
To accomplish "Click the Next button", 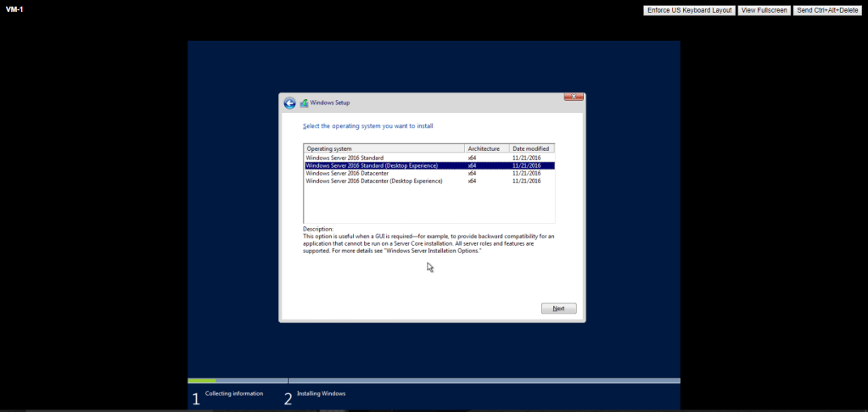I will pyautogui.click(x=558, y=309).
